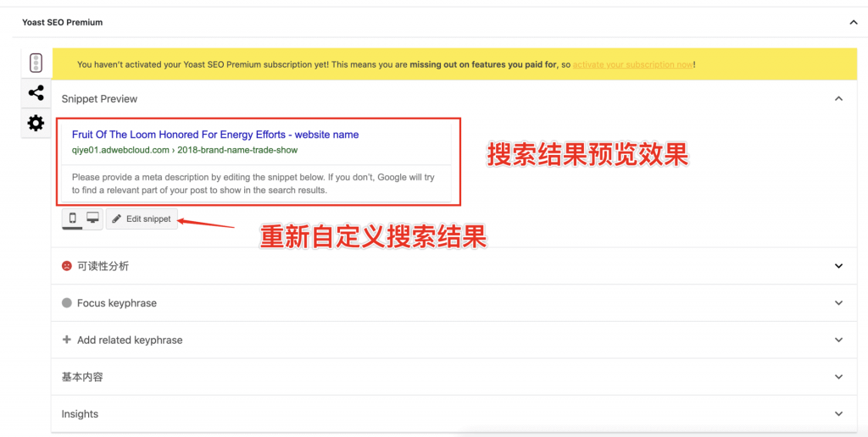Collapse the Yoast SEO Premium metabox
868x437 pixels.
click(x=853, y=23)
